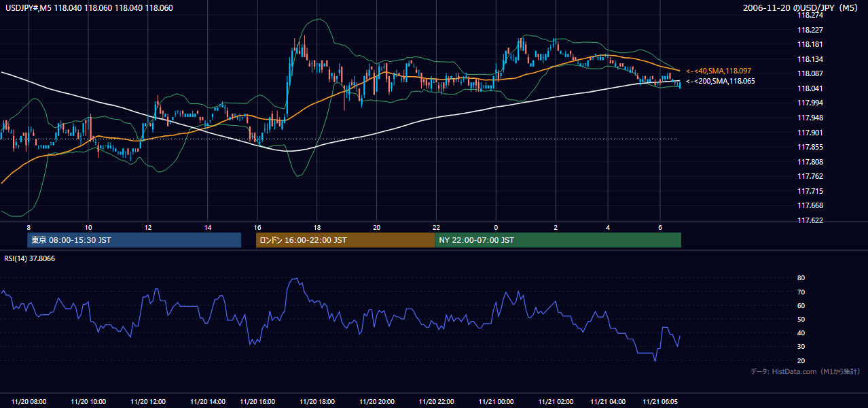Click the 11/21 02:00 time label

point(556,402)
